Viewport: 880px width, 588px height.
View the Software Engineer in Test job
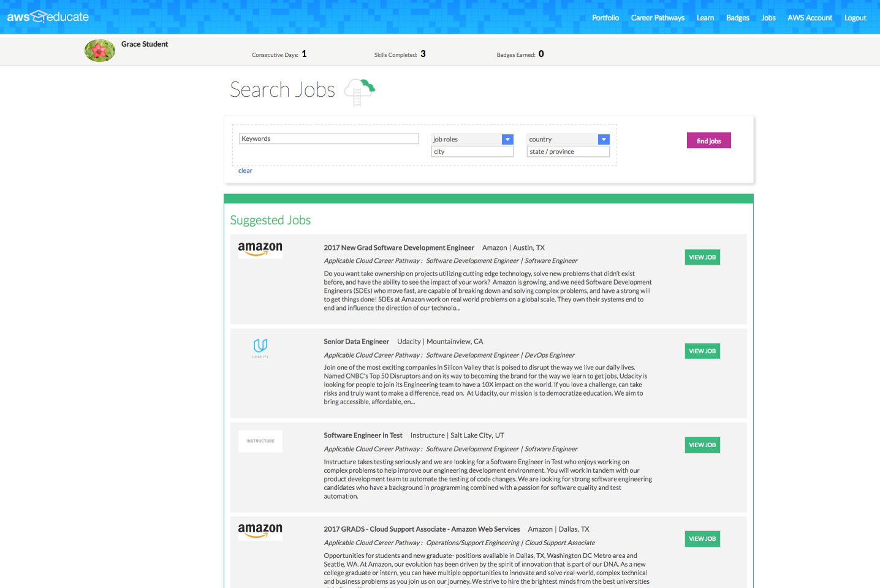click(702, 445)
